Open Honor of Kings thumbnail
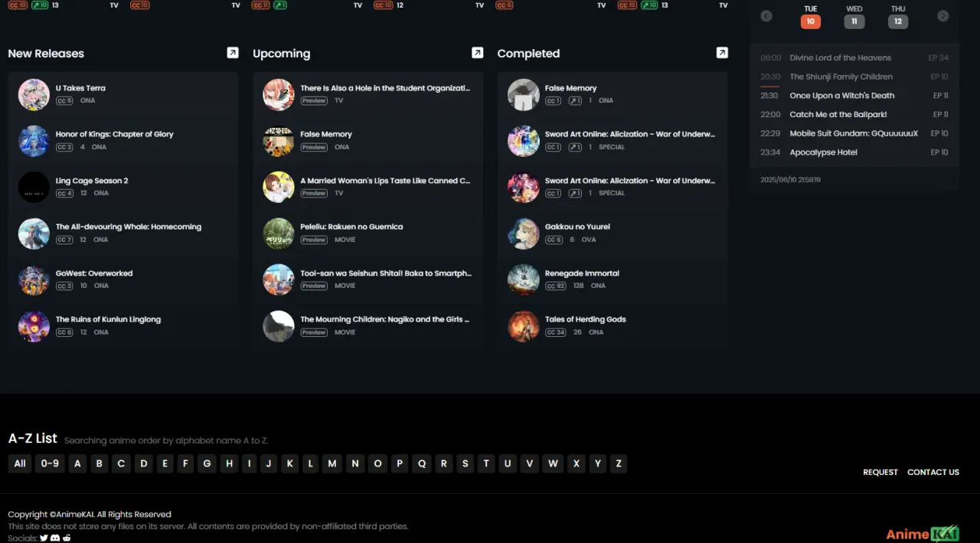Image resolution: width=980 pixels, height=543 pixels. [x=34, y=141]
